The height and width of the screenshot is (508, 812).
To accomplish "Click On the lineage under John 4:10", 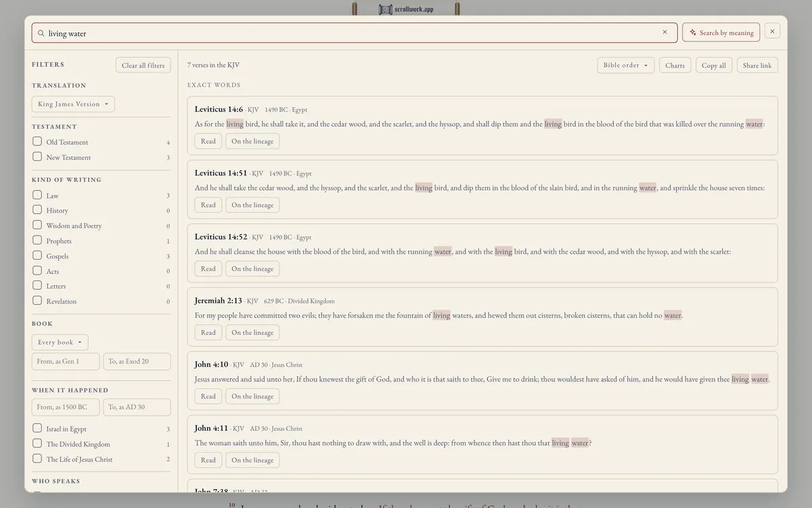I will coord(252,396).
